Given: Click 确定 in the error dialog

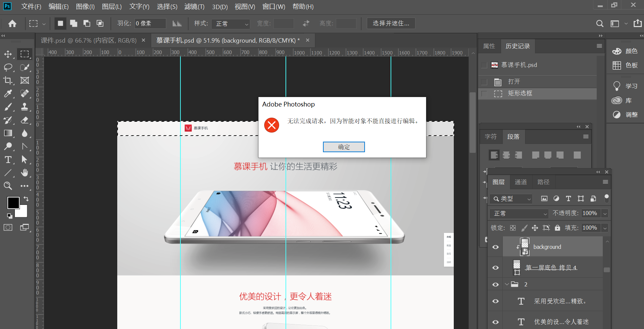Looking at the screenshot, I should tap(344, 147).
